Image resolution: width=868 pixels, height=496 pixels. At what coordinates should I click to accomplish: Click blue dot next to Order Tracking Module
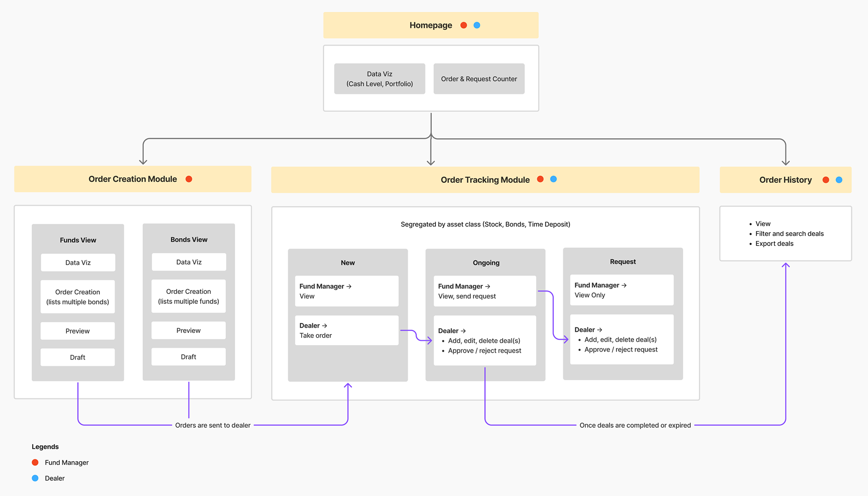coord(553,179)
